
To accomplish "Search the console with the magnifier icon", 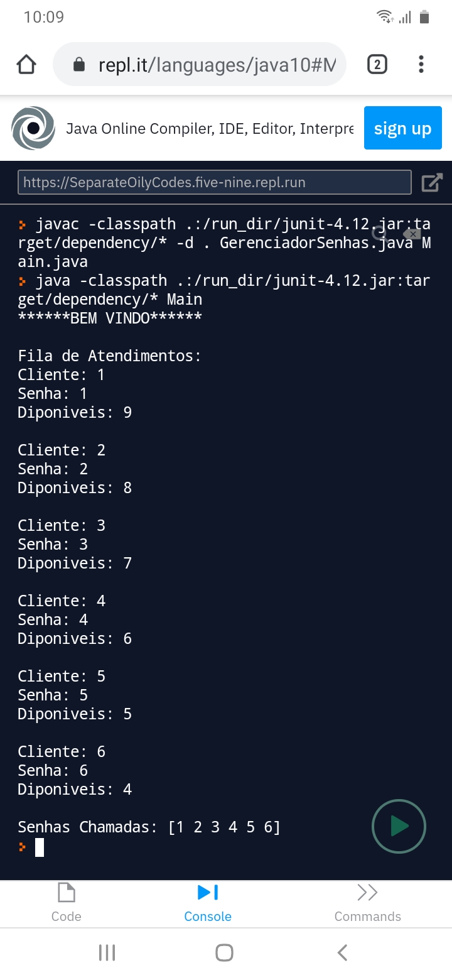I will coord(379,234).
